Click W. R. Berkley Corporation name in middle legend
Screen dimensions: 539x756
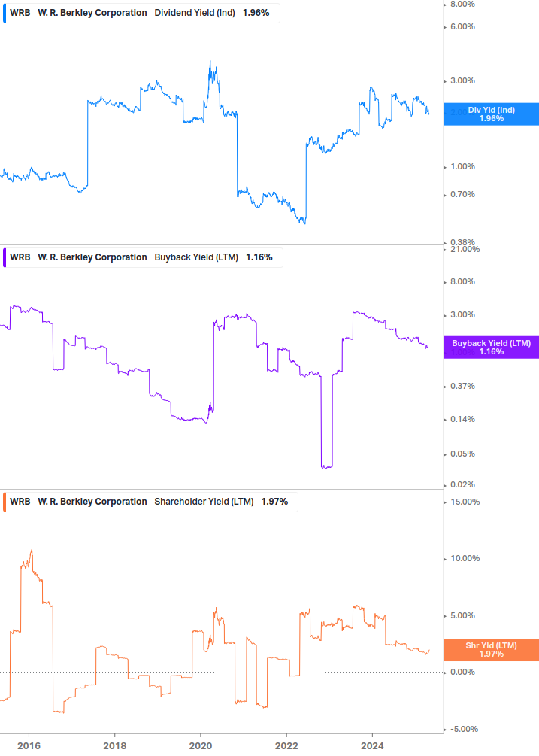click(92, 257)
